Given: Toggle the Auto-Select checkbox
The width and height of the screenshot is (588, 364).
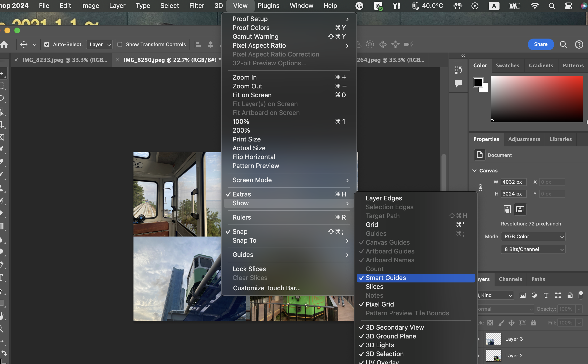Looking at the screenshot, I should (x=47, y=44).
